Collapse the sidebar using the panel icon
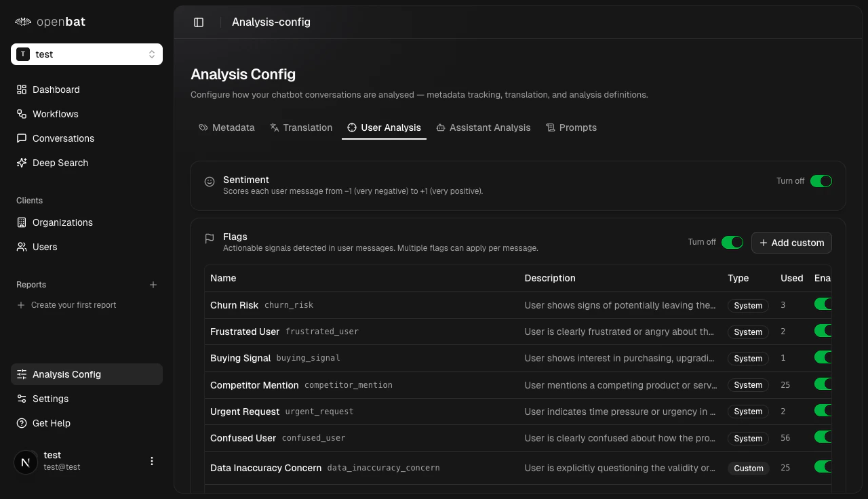The image size is (868, 499). [198, 22]
